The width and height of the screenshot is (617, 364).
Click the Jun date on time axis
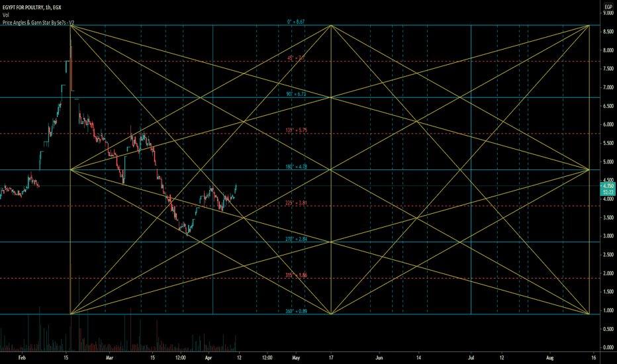point(379,357)
